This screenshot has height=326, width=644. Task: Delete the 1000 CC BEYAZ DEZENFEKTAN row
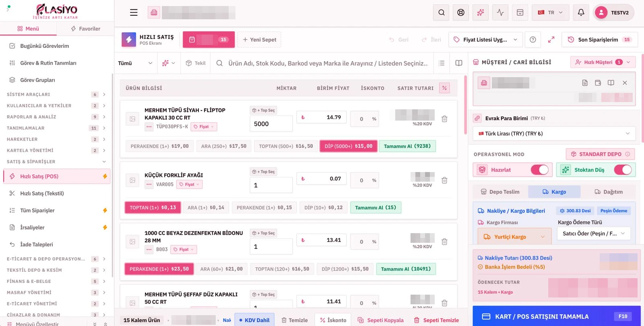click(x=444, y=242)
